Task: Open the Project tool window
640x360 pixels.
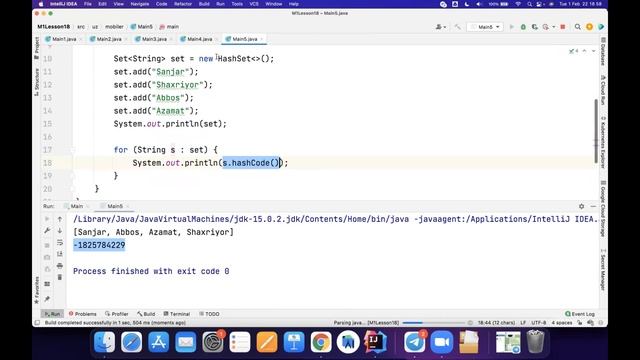Action: tap(37, 48)
